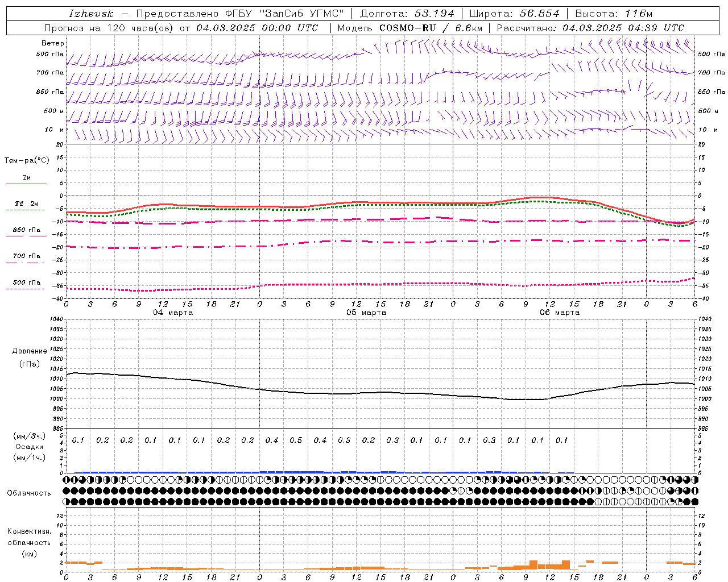Click the 'Высота: 116м' elevation text
Image resolution: width=728 pixels, height=582 pixels.
(x=614, y=14)
